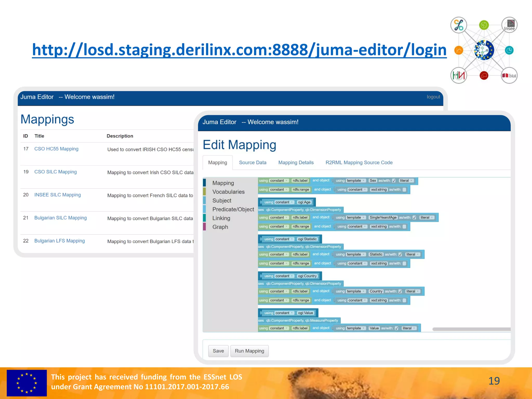Click the Insee logo circle
The image size is (532, 399).
click(509, 25)
